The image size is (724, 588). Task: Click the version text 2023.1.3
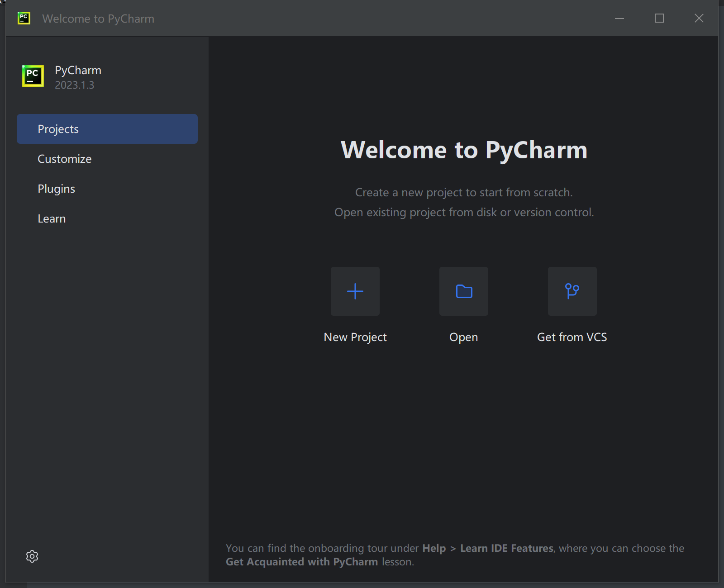coord(75,85)
